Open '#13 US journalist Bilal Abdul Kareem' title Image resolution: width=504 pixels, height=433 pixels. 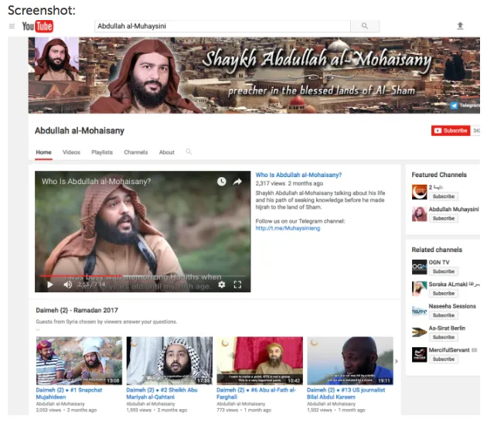(x=346, y=394)
